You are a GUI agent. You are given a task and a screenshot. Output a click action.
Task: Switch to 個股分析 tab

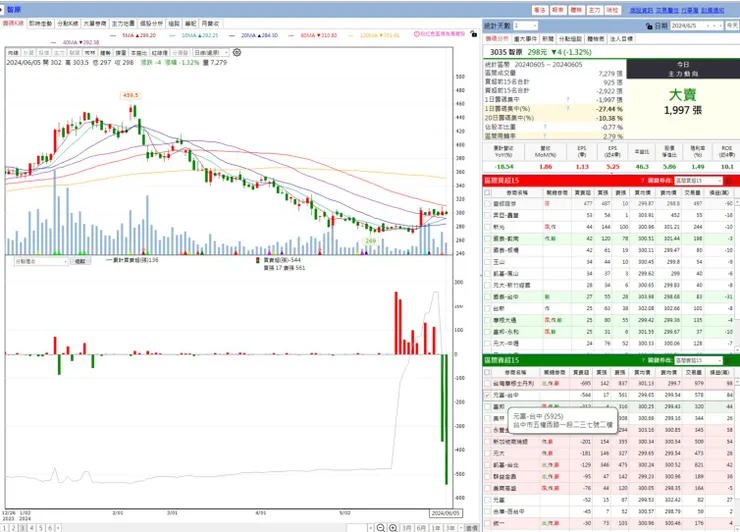click(x=151, y=24)
